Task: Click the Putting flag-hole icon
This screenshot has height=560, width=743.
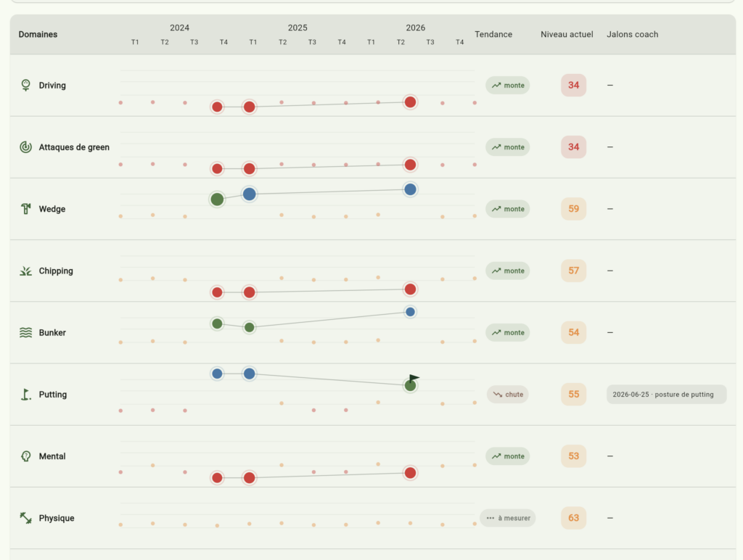Action: (25, 394)
